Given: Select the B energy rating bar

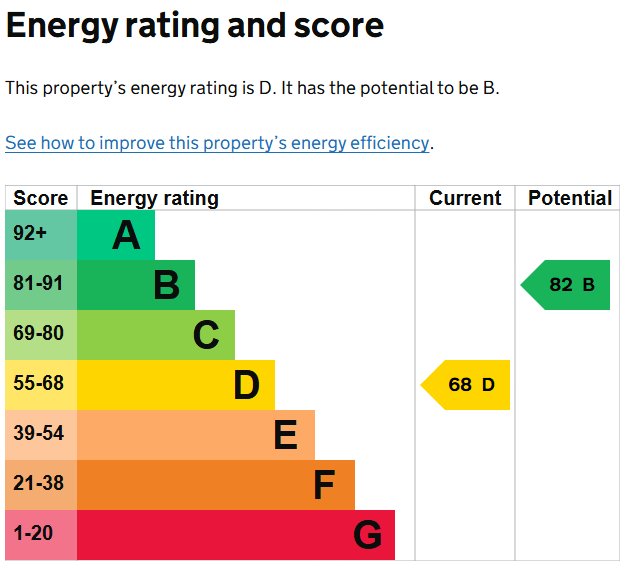Looking at the screenshot, I should 136,285.
